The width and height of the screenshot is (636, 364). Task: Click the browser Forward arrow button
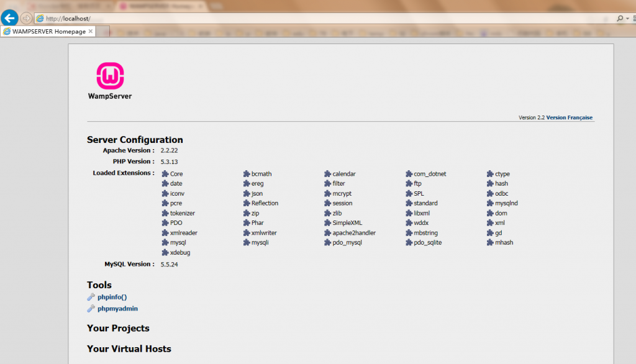(26, 18)
